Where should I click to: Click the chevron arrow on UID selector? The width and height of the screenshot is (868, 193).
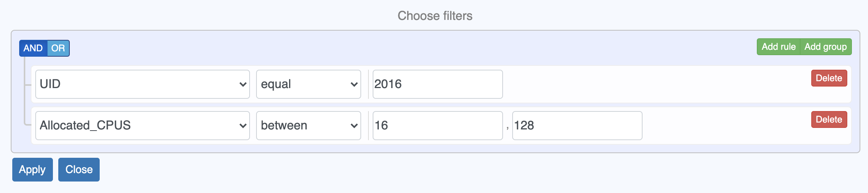pyautogui.click(x=243, y=84)
